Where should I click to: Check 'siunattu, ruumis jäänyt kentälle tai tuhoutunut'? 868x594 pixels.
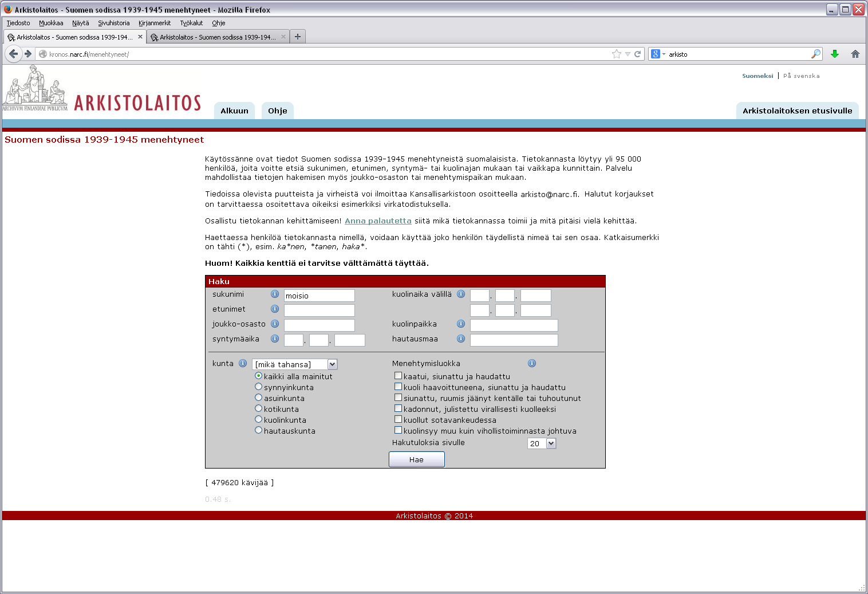tap(398, 398)
